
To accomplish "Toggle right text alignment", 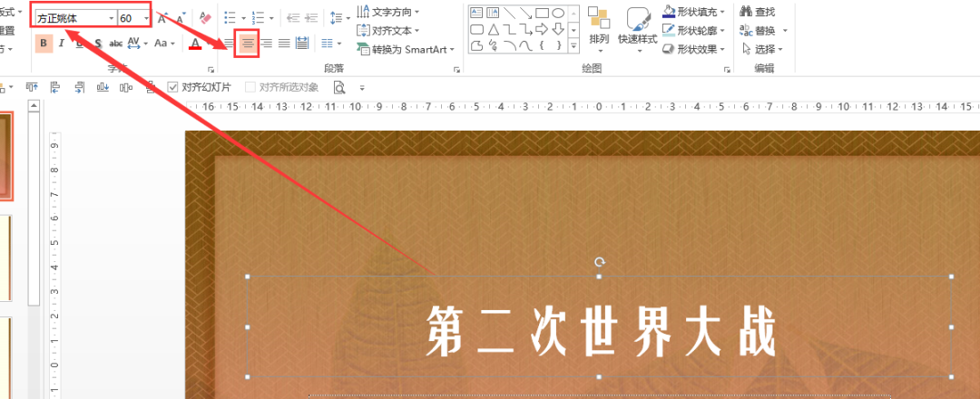I will (x=266, y=44).
